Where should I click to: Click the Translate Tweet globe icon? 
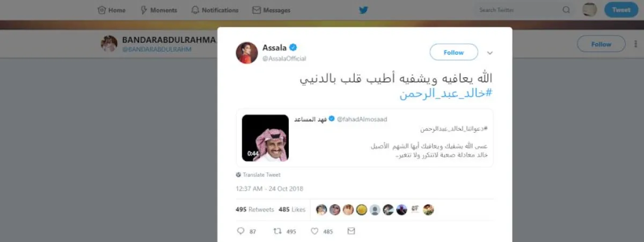click(238, 175)
